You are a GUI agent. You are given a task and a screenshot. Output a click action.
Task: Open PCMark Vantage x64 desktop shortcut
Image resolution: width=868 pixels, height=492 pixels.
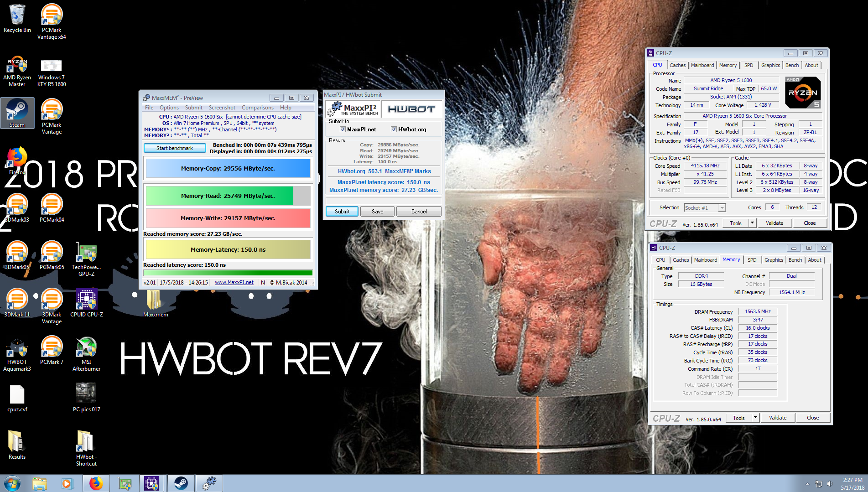click(x=52, y=21)
